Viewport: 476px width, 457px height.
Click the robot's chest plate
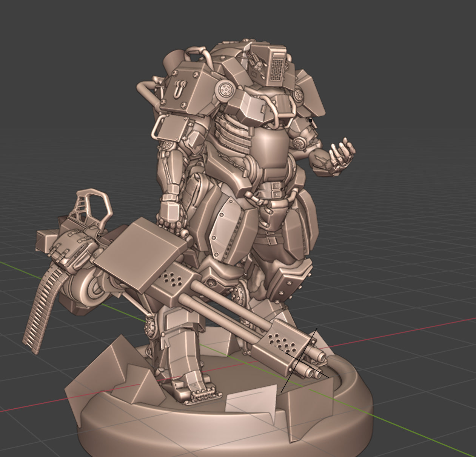[x=271, y=148]
